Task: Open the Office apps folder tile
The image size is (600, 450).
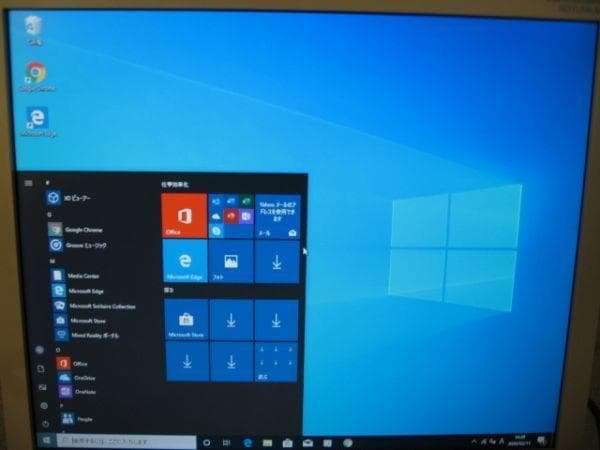Action: coord(231,216)
